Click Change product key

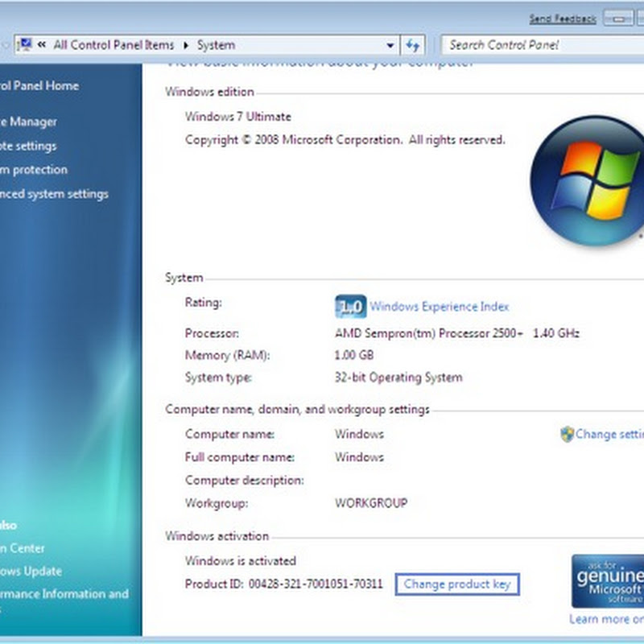coord(457,584)
